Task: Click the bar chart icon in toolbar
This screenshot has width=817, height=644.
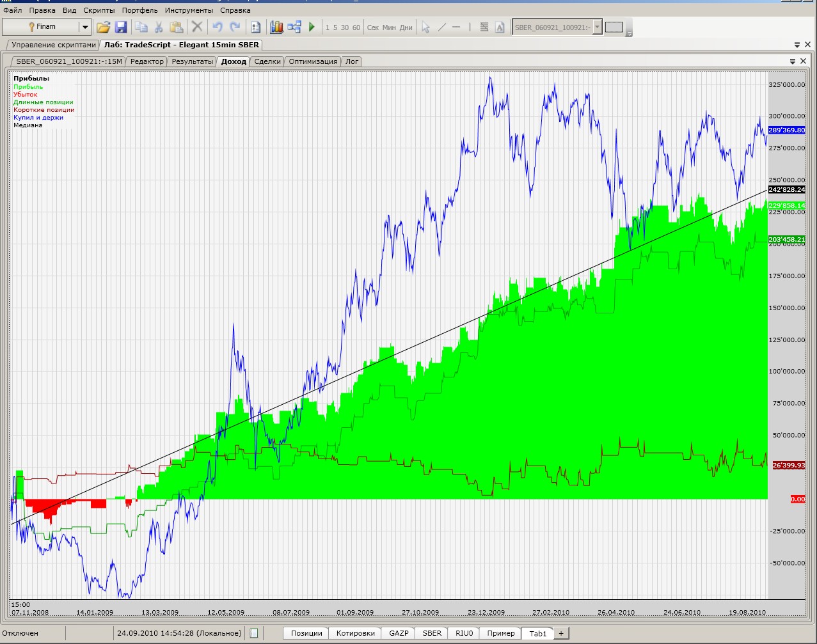Action: tap(276, 27)
